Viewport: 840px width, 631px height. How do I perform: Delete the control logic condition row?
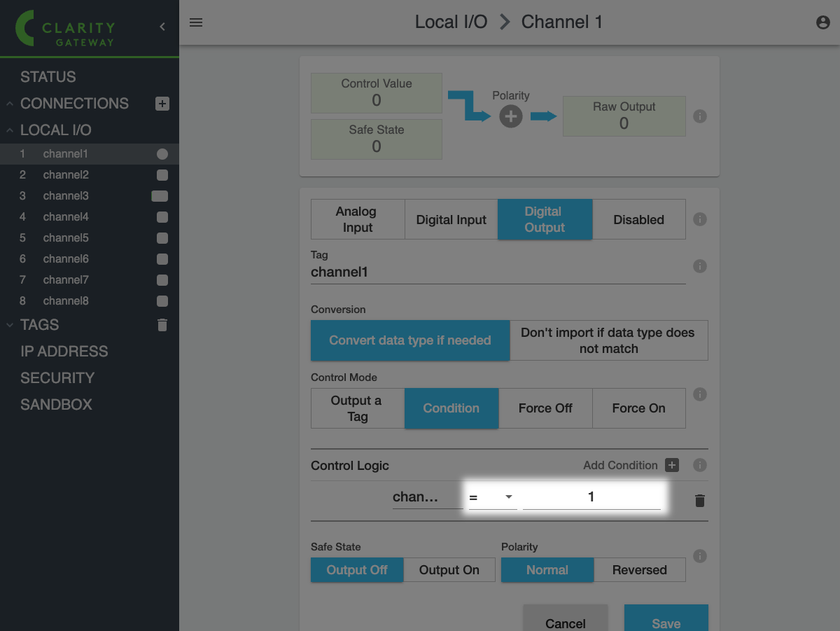699,500
